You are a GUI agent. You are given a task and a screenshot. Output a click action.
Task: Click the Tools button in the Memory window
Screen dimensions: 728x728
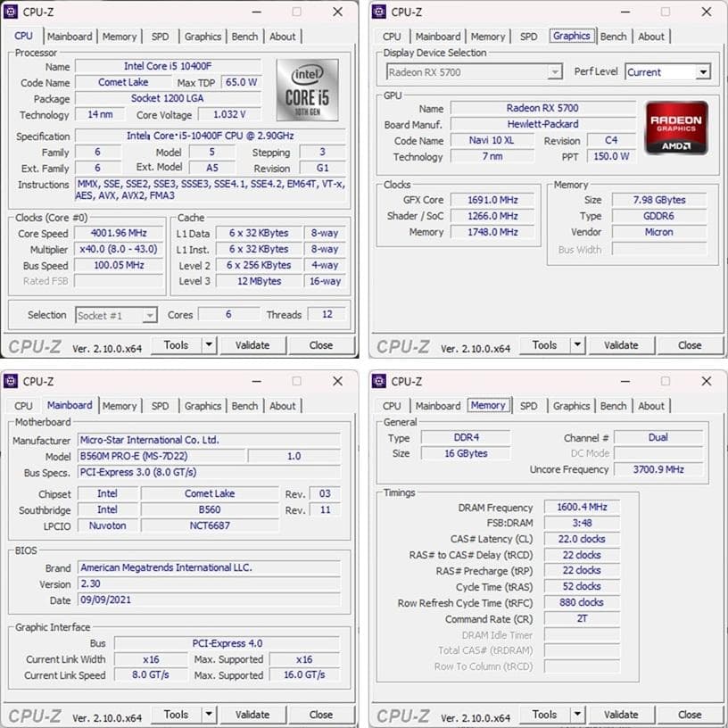(545, 715)
